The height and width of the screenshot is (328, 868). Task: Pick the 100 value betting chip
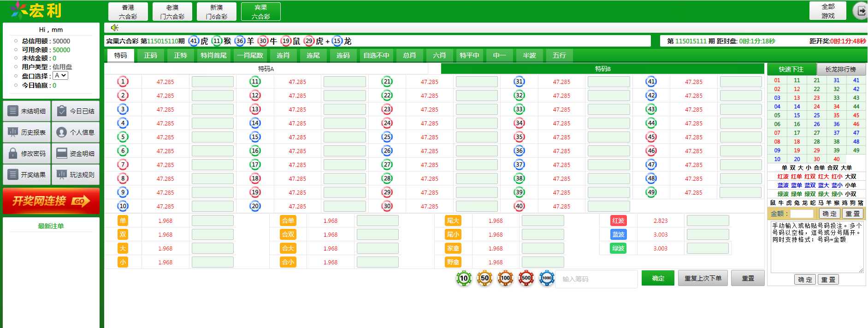tap(505, 278)
